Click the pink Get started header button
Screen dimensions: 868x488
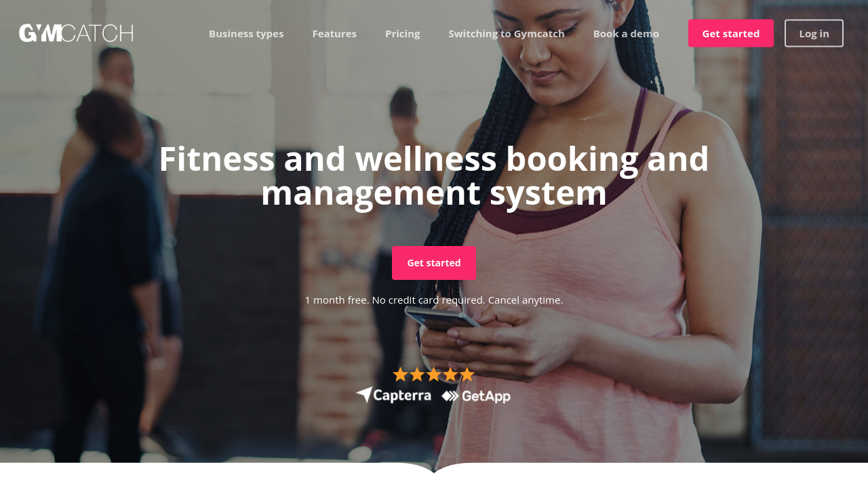(731, 33)
